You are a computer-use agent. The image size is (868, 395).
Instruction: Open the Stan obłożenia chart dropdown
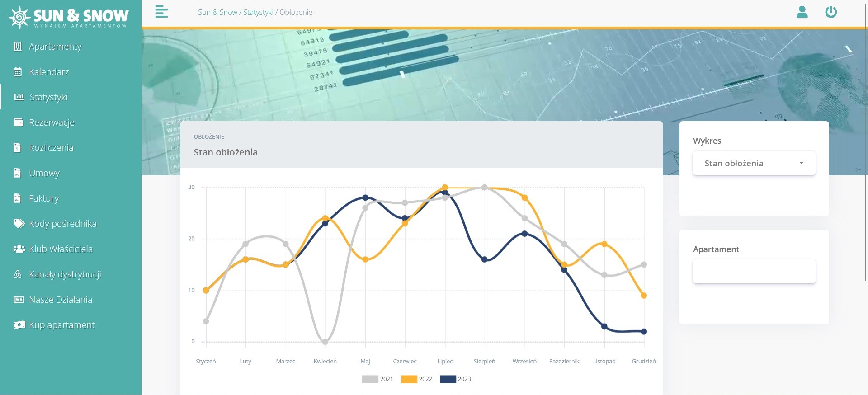(754, 163)
